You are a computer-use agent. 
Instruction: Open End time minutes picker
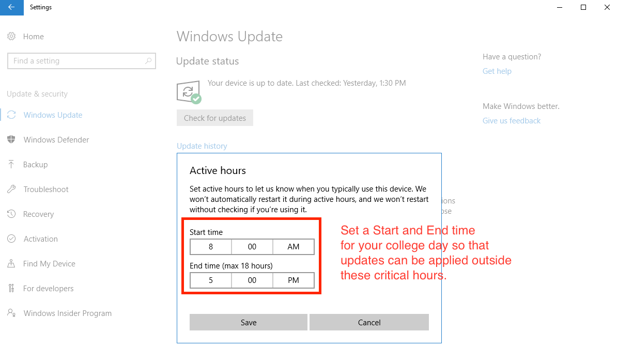coord(252,280)
